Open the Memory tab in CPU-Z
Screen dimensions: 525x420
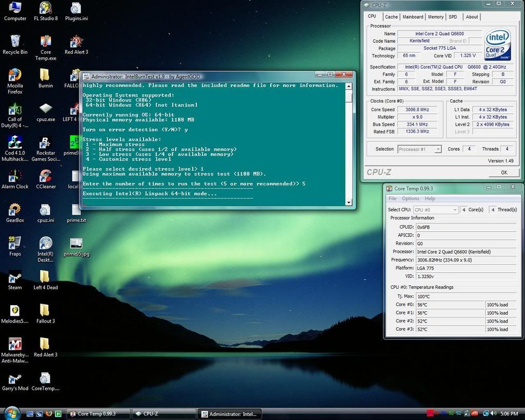coord(436,17)
